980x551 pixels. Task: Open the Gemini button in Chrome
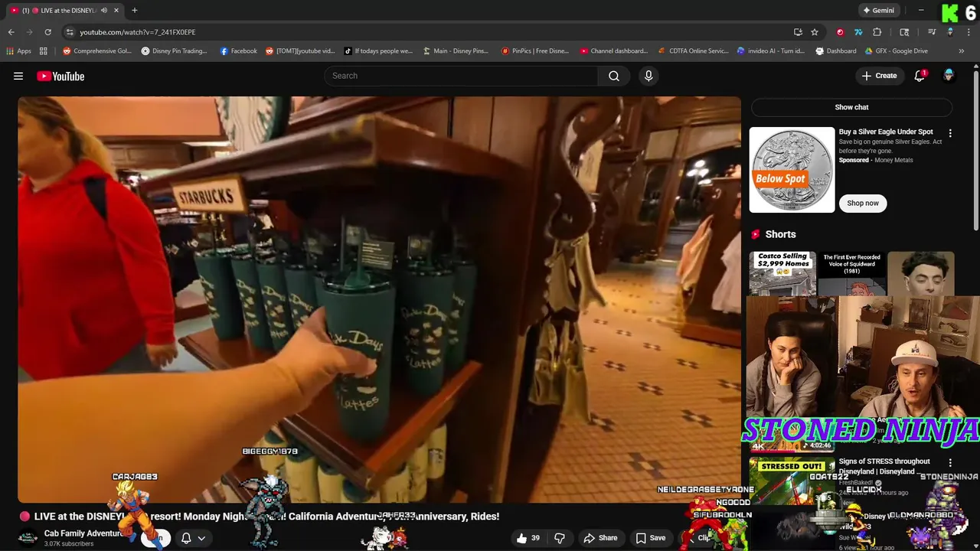click(878, 11)
